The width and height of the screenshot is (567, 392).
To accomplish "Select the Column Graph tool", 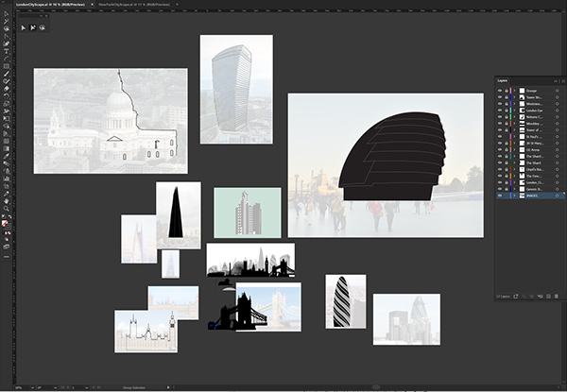I will [x=7, y=179].
